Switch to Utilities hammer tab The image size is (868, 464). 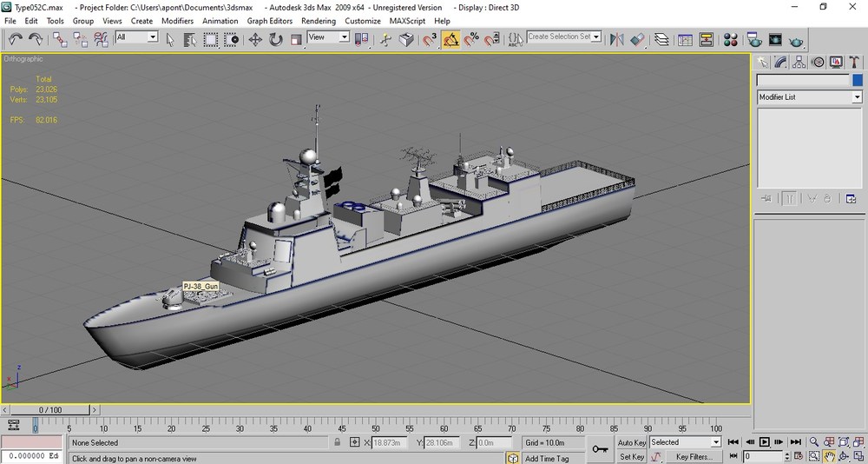click(854, 62)
